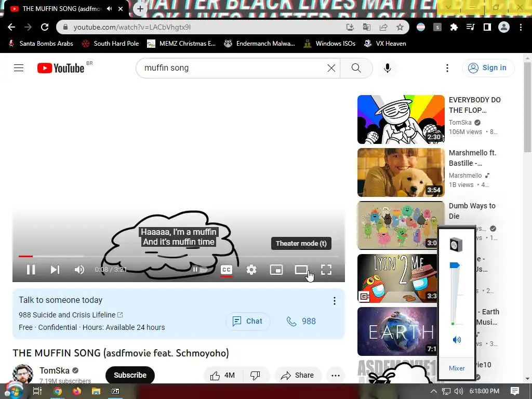Open Santa Bombs Arabs bookmark
532x399 pixels.
[x=41, y=44]
